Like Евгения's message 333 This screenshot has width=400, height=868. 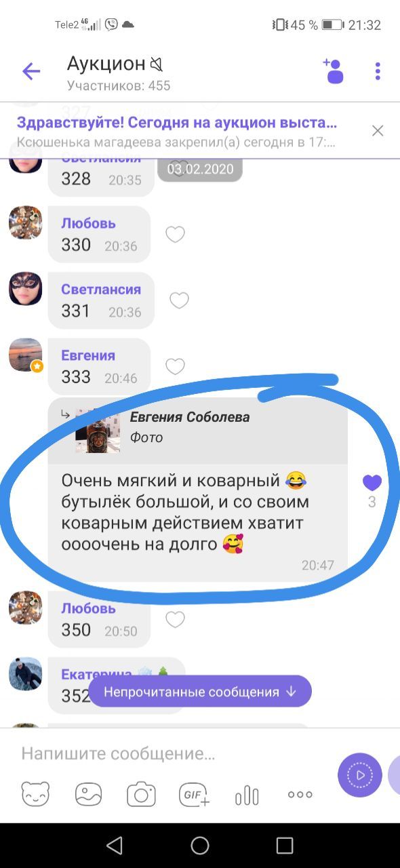point(176,367)
